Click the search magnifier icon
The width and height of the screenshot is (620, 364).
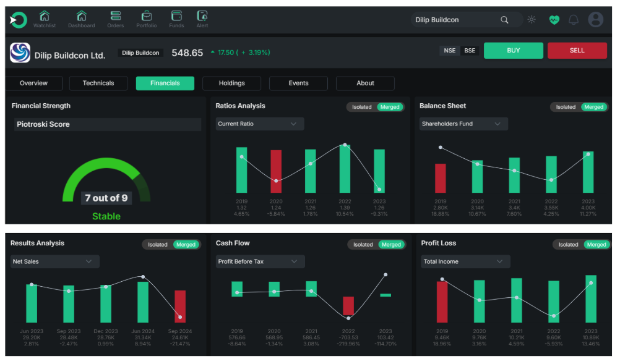coord(504,20)
